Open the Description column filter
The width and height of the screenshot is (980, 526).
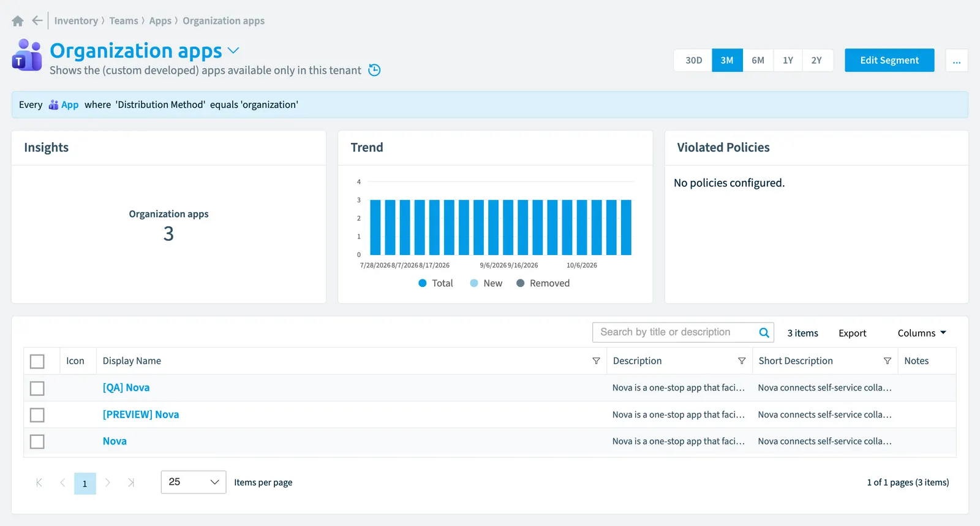pos(742,361)
